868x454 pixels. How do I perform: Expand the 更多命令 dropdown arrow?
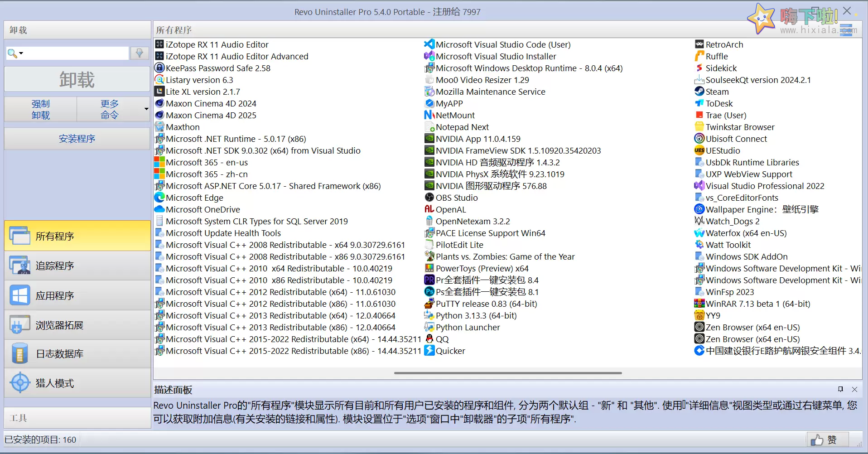(x=145, y=109)
